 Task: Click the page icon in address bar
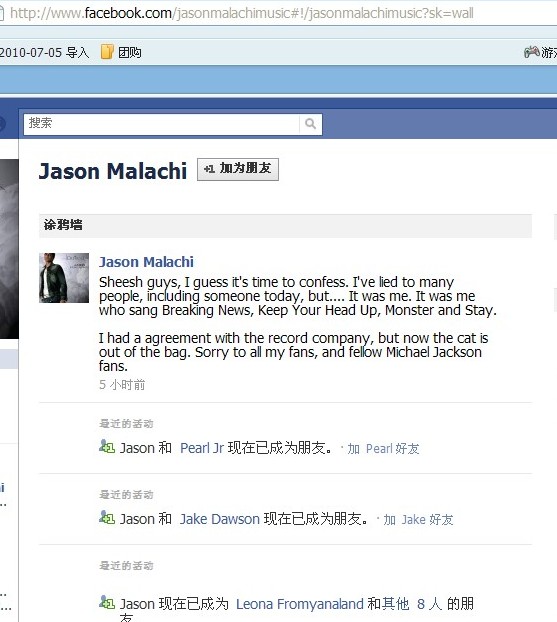(2, 13)
